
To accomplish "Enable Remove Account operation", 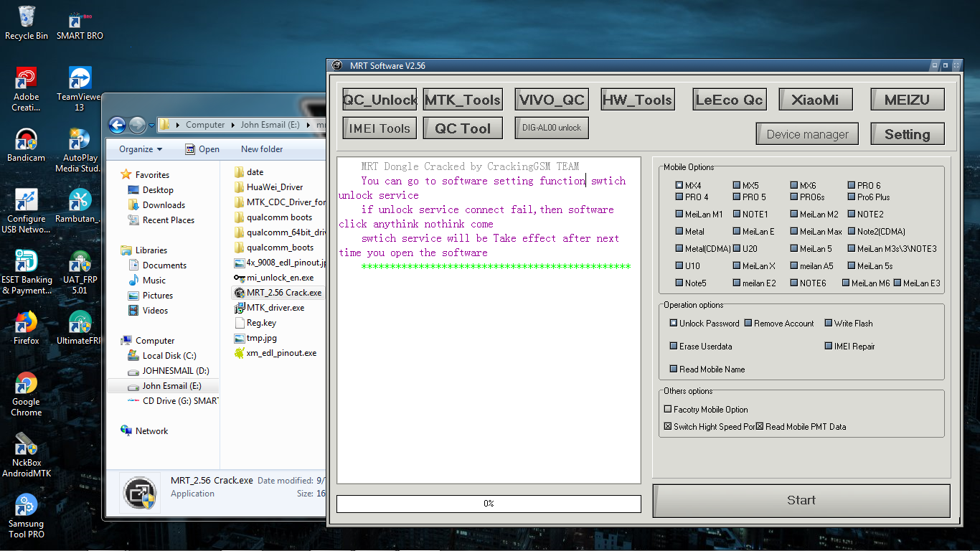I will point(748,323).
